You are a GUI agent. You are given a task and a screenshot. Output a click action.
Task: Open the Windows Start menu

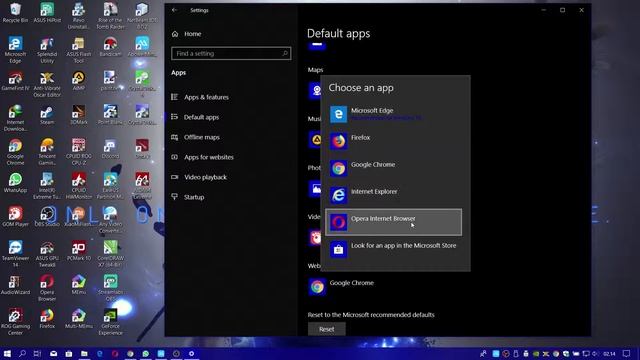(7, 353)
